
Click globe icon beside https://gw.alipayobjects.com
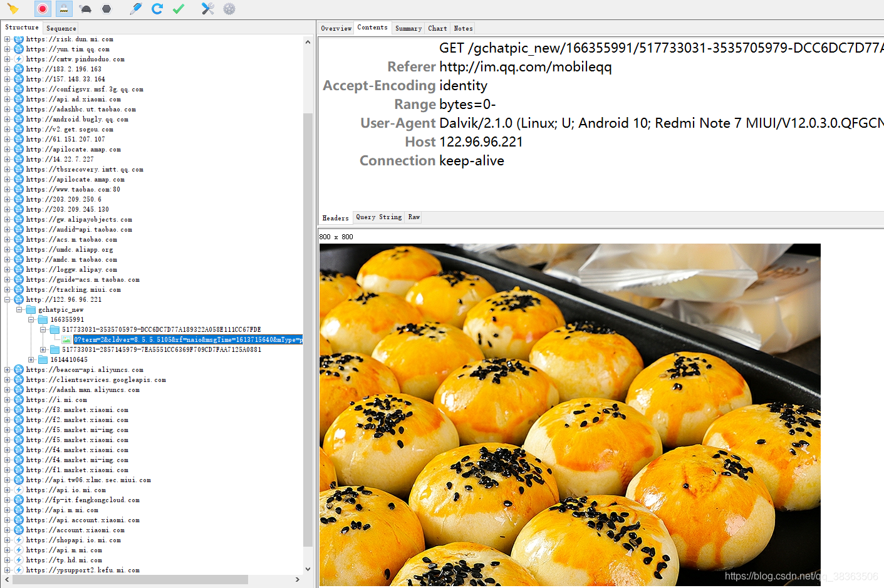click(x=19, y=220)
